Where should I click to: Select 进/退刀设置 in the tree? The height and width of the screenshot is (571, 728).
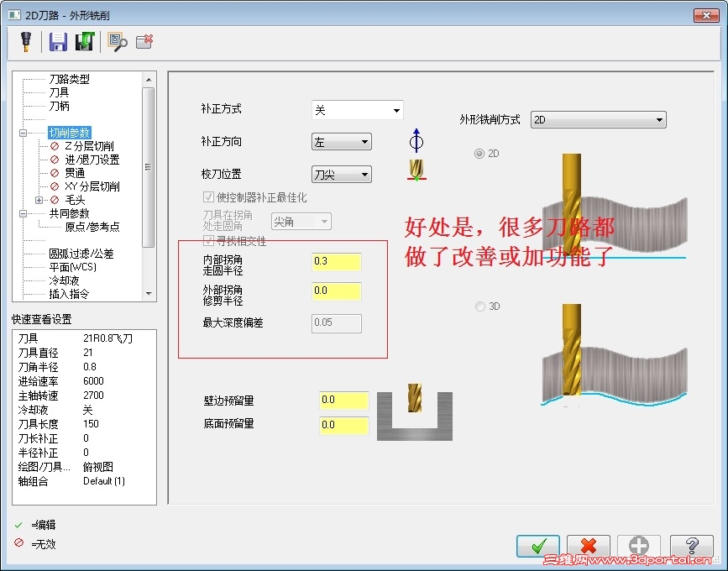pyautogui.click(x=92, y=160)
